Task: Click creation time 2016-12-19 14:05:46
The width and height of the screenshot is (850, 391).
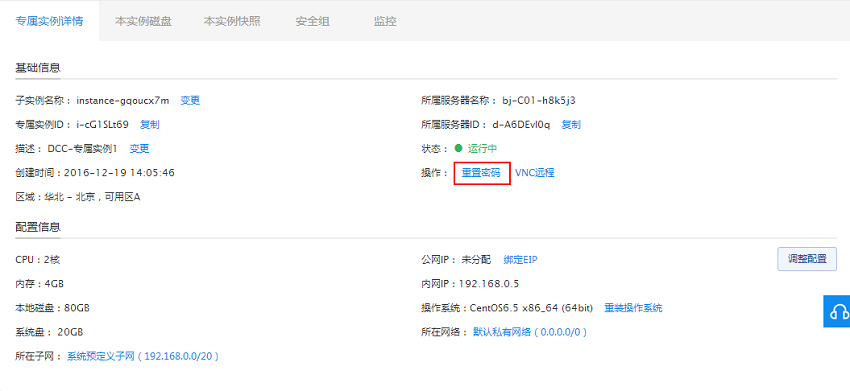Action: click(x=119, y=173)
